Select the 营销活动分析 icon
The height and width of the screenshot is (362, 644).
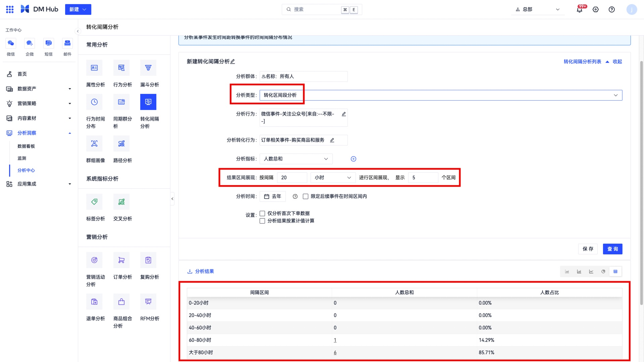coord(94,260)
